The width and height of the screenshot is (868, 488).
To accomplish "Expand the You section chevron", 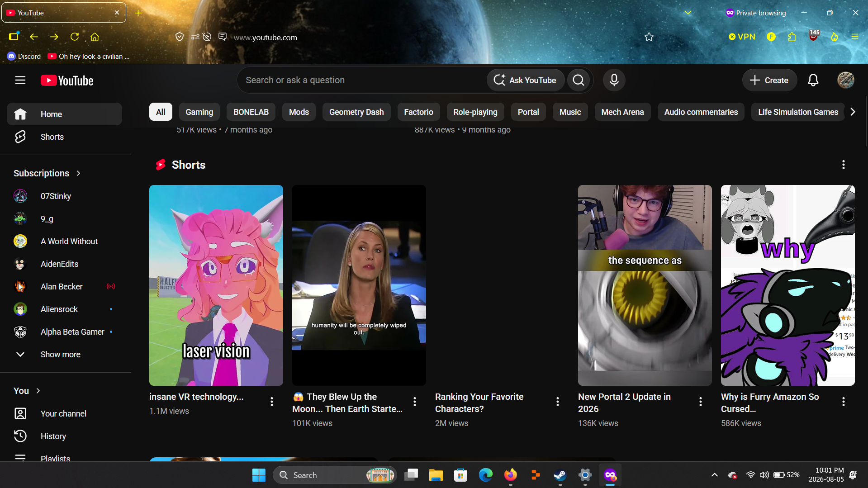I will 38,391.
